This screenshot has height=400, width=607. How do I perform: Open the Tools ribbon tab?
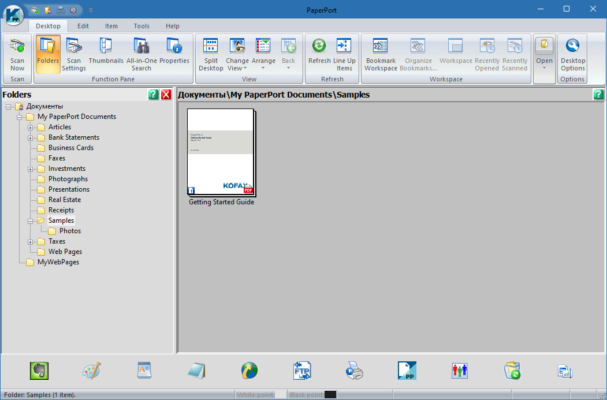(141, 26)
